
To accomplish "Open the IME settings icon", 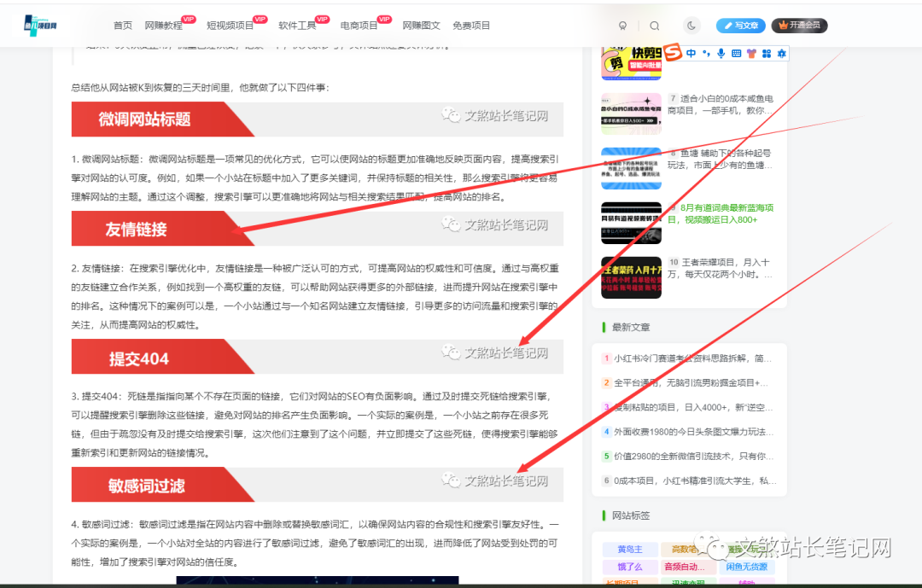I will [782, 54].
